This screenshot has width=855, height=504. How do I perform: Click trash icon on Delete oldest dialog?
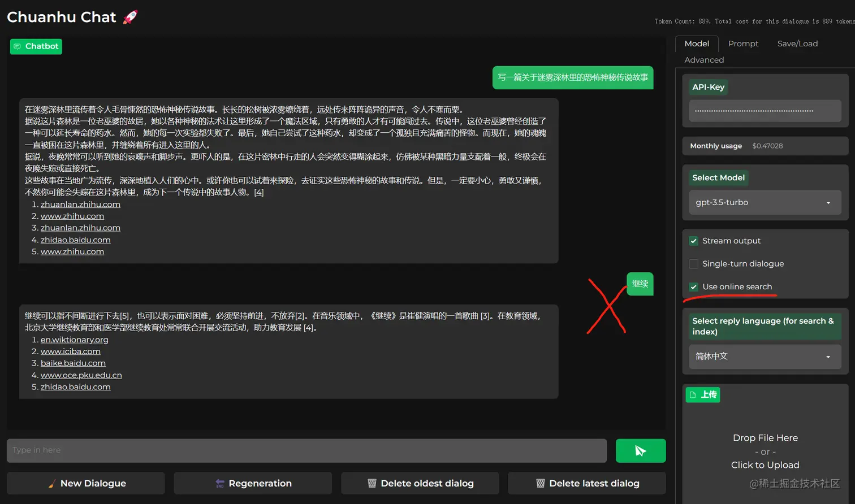point(372,484)
